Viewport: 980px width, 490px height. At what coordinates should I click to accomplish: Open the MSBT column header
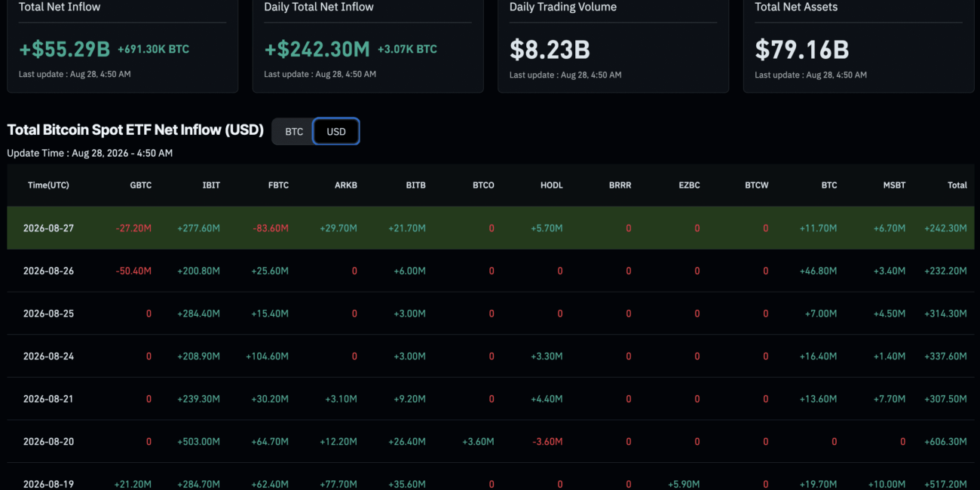coord(894,185)
